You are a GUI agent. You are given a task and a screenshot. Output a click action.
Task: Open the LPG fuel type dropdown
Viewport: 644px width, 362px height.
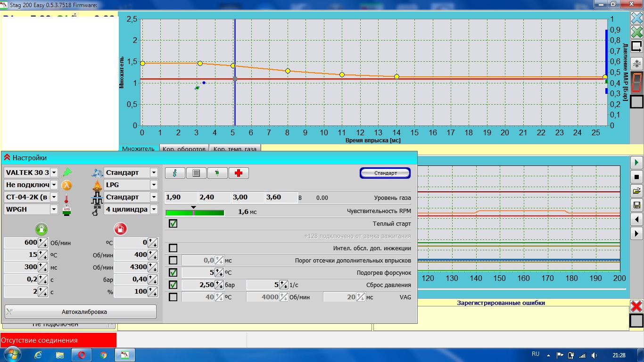pos(154,185)
